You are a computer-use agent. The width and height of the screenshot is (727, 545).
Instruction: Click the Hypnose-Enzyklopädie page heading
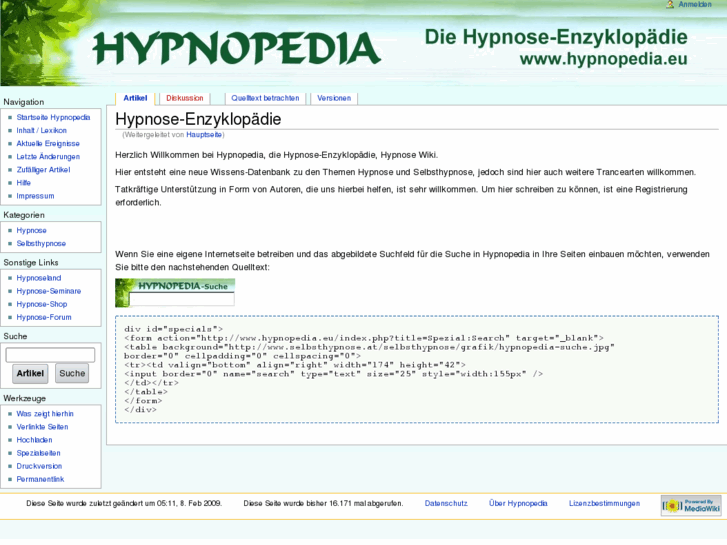coord(198,119)
